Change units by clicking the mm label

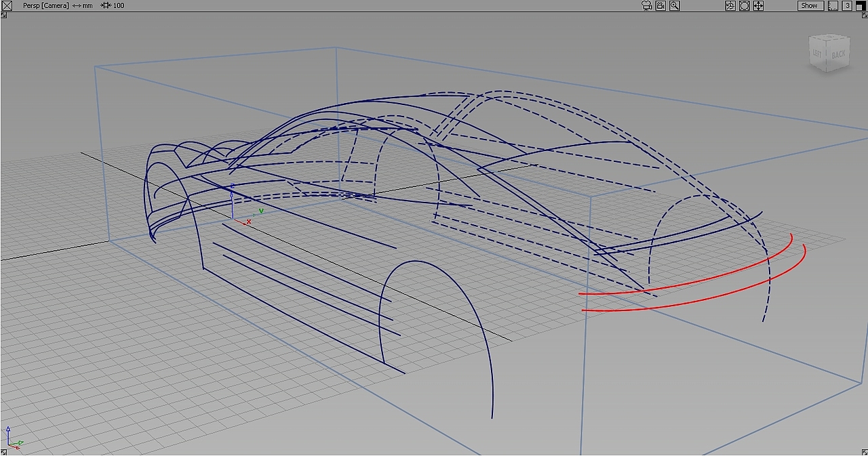coord(87,5)
